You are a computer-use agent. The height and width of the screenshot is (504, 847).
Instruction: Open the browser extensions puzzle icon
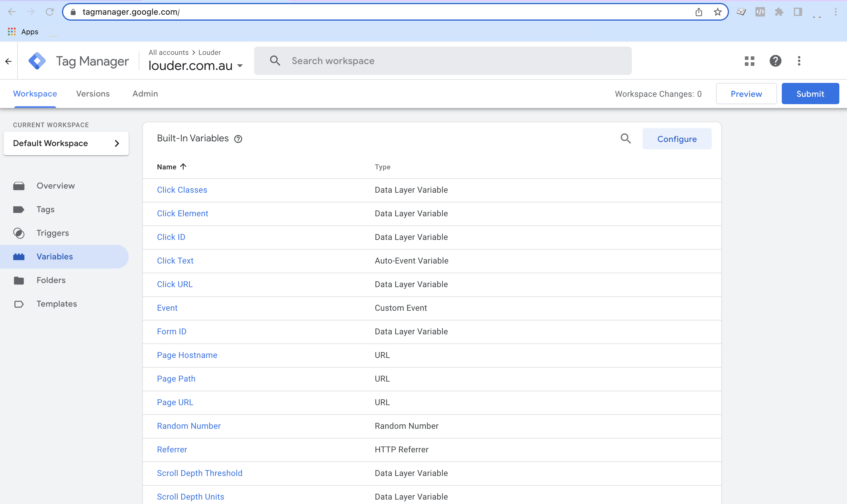[779, 12]
